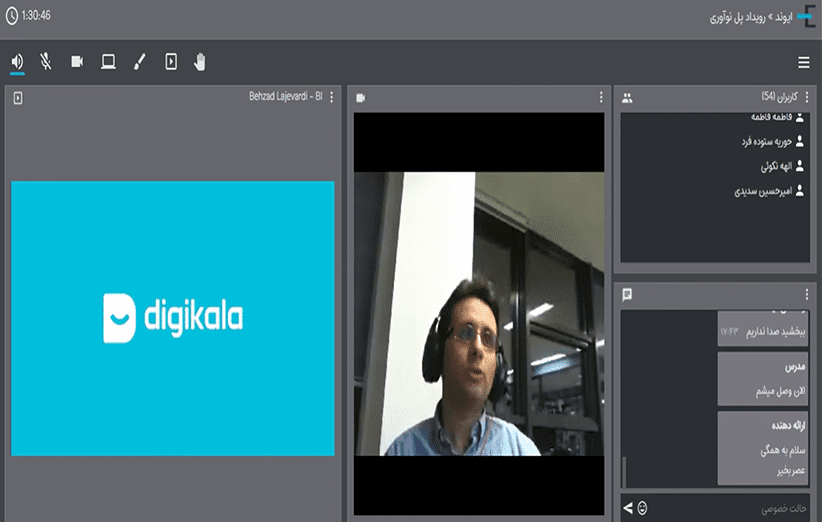Screen dimensions: 822x522
Task: Unmute the microphone in the toolbar
Action: pyautogui.click(x=46, y=62)
